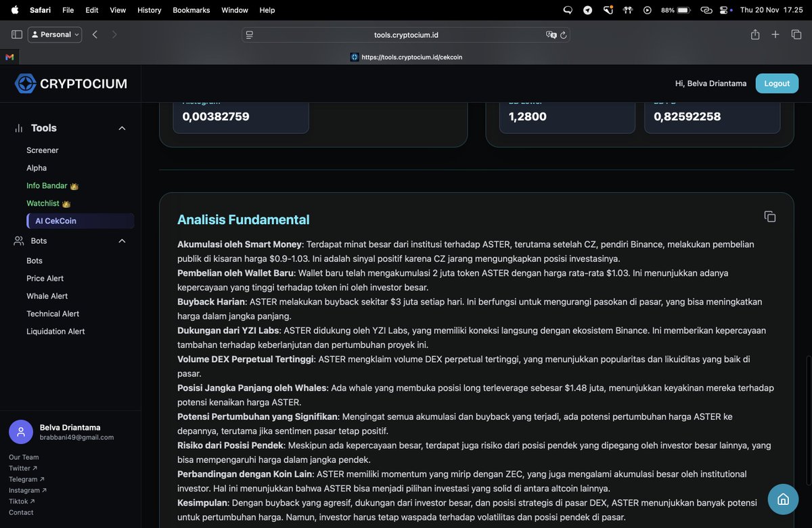Open Technical Alert
Screen dimensions: 812x528
pyautogui.click(x=53, y=313)
